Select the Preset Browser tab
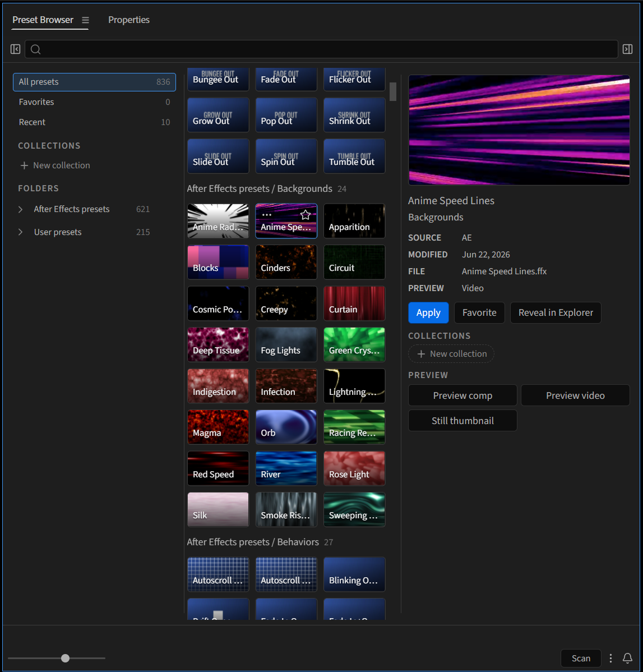The width and height of the screenshot is (643, 672). pos(43,20)
